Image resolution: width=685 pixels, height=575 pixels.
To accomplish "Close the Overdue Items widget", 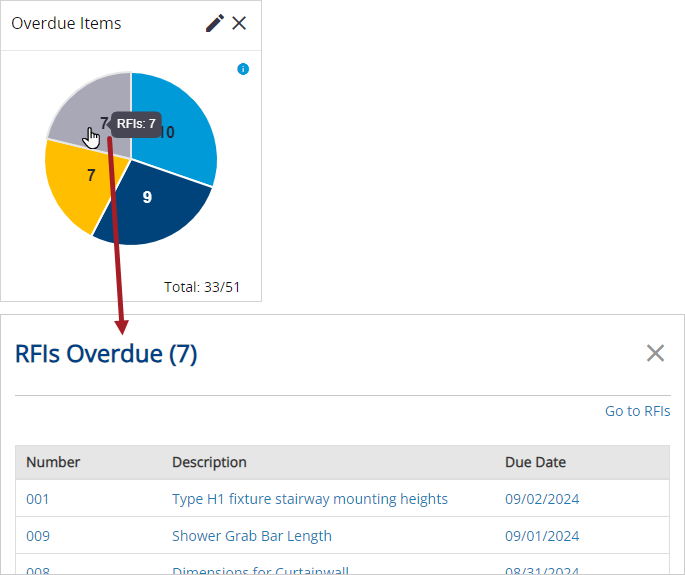I will pyautogui.click(x=239, y=23).
